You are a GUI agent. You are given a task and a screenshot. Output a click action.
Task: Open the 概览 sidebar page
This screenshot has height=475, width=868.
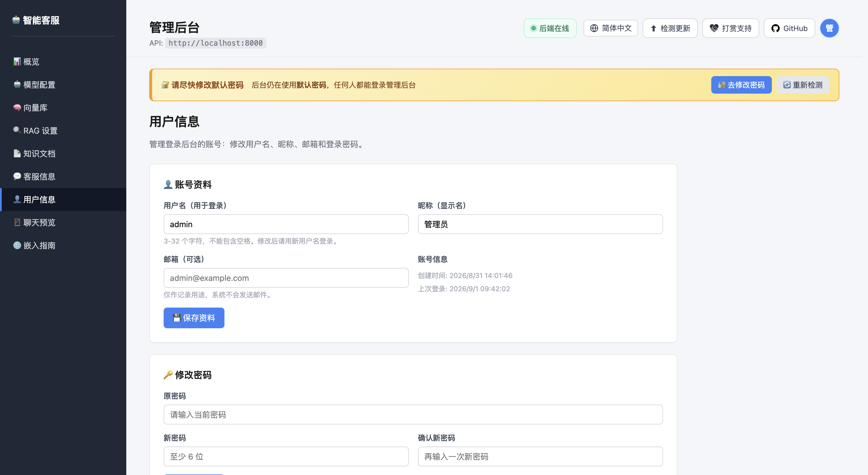63,62
